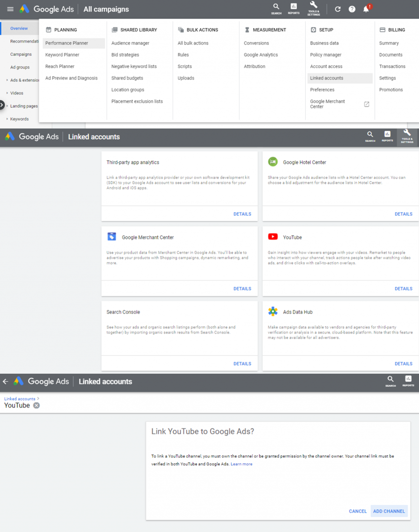Screen dimensions: 419x532
Task: Cancel the Link YouTube dialog
Action: pos(358,511)
